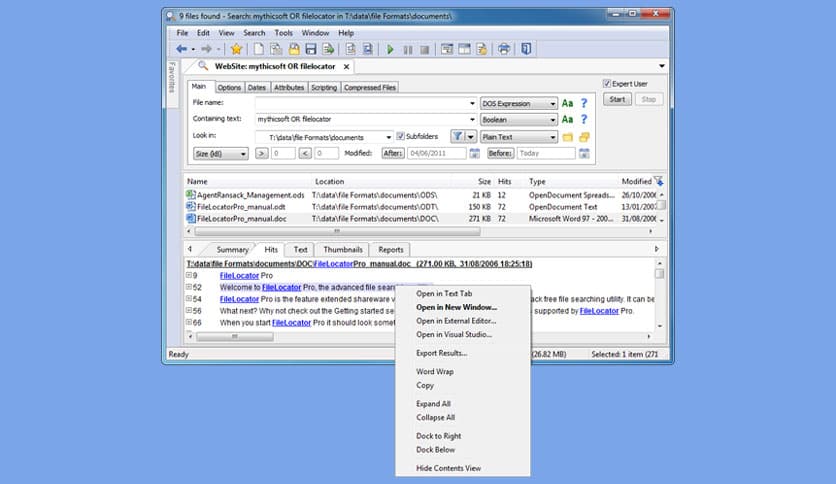Create a new search with blank page icon
This screenshot has height=484, width=836.
[259, 49]
